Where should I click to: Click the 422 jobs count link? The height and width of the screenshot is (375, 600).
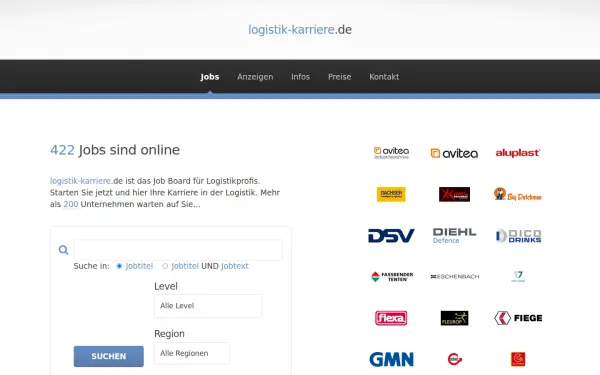62,150
